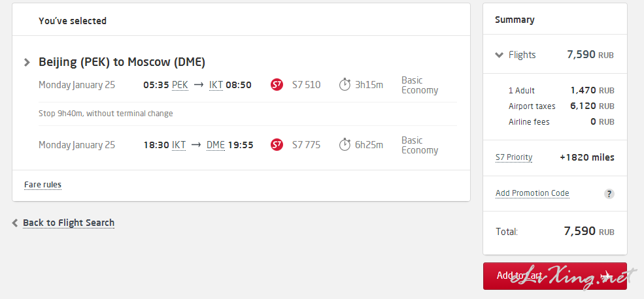Click the DME arrival airport code
644x299 pixels.
click(x=216, y=145)
